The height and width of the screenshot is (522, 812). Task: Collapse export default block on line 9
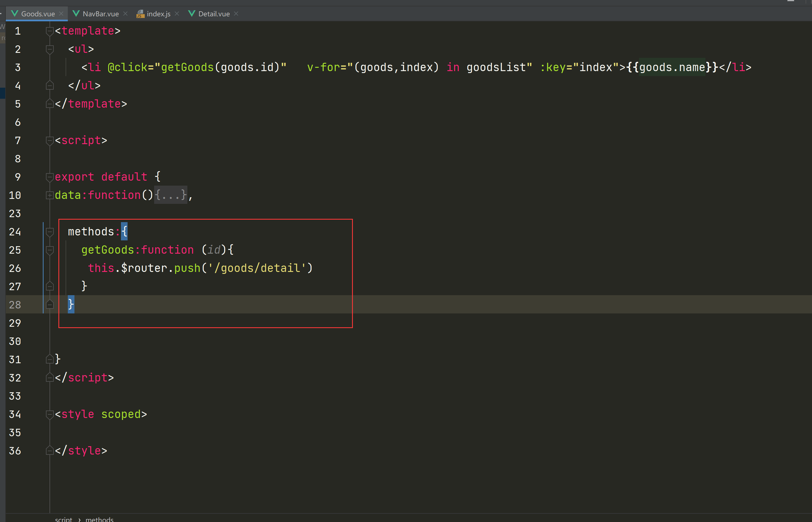click(50, 177)
